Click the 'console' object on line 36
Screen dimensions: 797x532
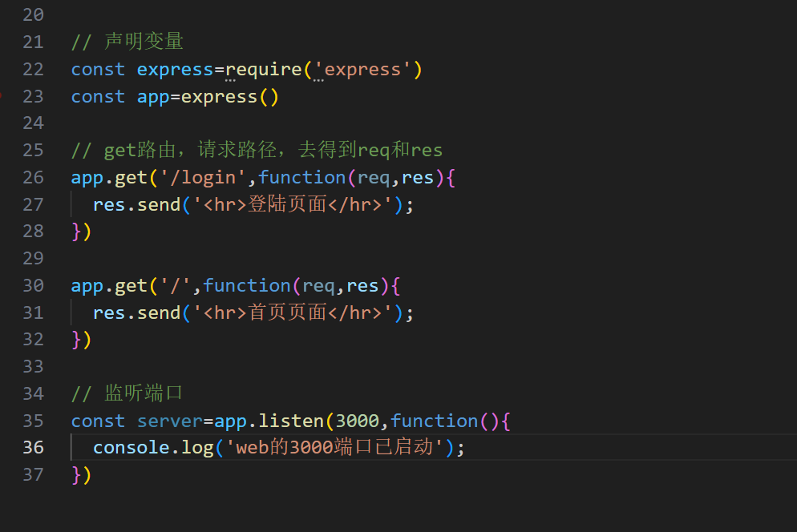click(x=131, y=448)
